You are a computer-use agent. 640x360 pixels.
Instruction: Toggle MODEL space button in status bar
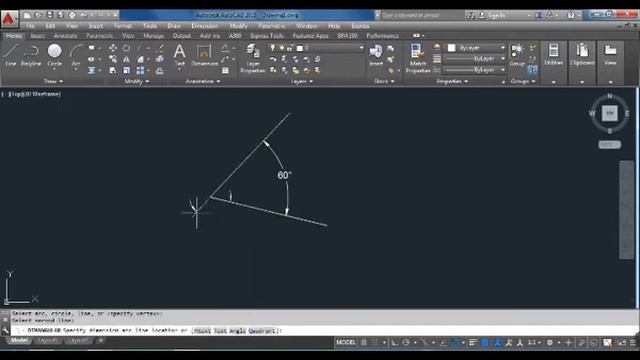pos(345,342)
